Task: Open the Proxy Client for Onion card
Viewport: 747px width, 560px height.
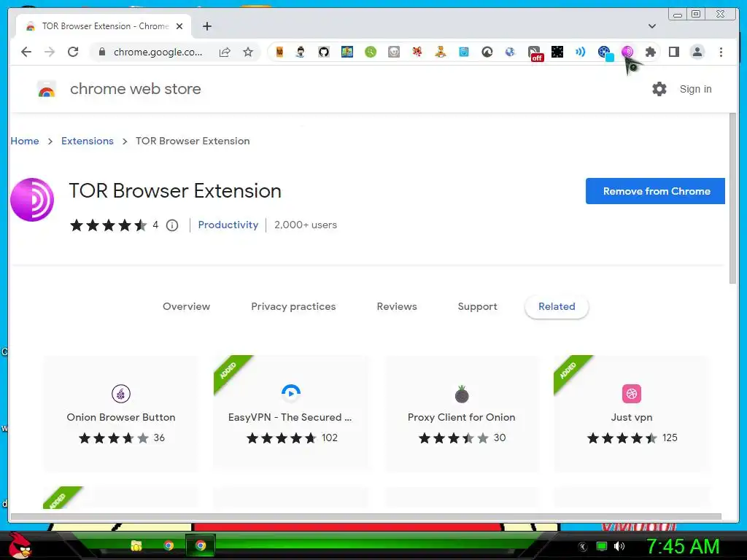Action: pos(462,413)
